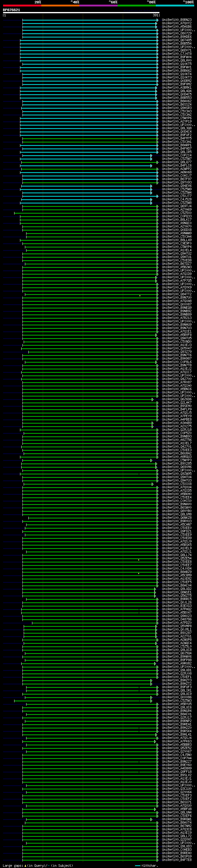Viewport: 197px width, 868px height.
Task: Click the white query sequence bar
Action: click(81, 12)
